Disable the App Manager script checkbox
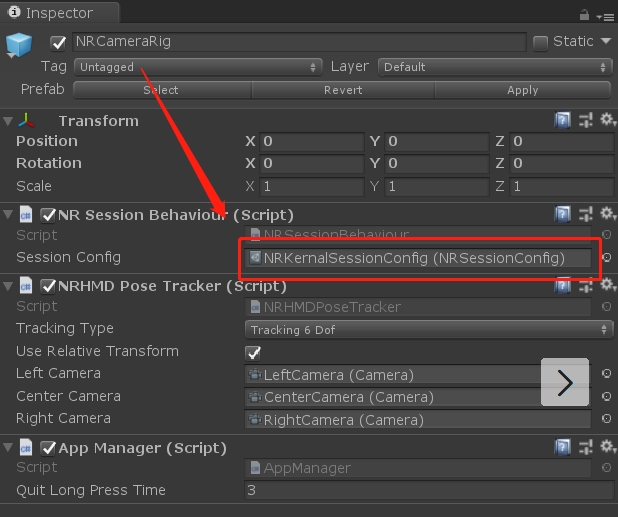Image resolution: width=618 pixels, height=517 pixels. (48, 448)
